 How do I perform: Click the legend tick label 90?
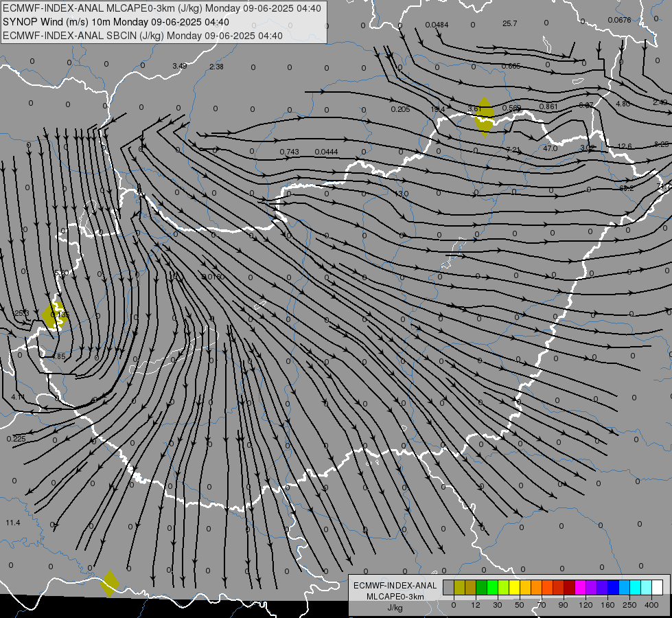(563, 605)
